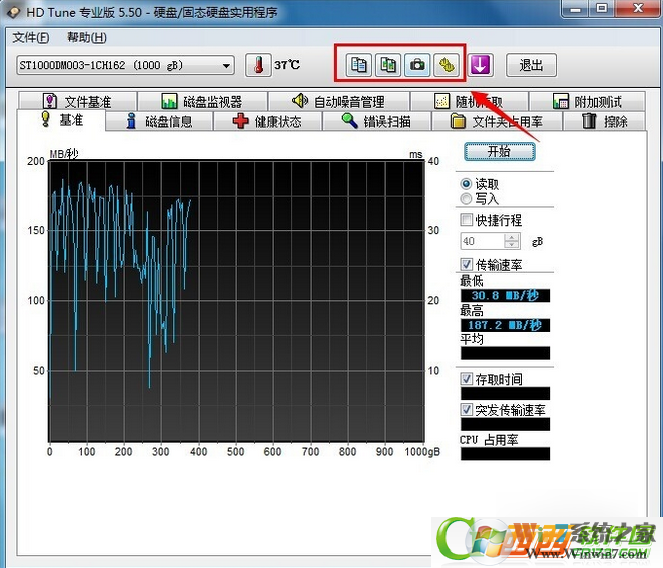
Task: Uncheck the 存取时间 checkbox
Action: [x=467, y=380]
